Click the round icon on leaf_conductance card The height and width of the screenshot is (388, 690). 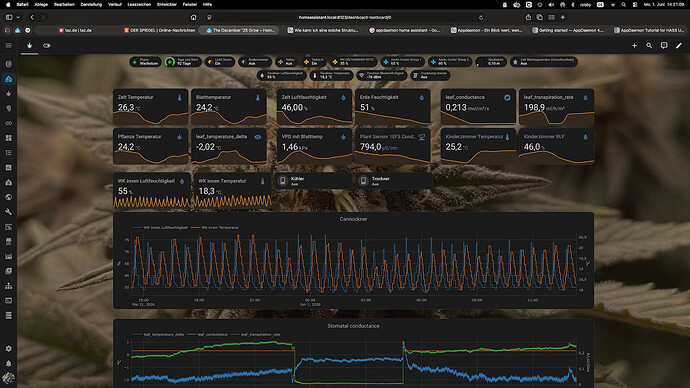point(507,98)
